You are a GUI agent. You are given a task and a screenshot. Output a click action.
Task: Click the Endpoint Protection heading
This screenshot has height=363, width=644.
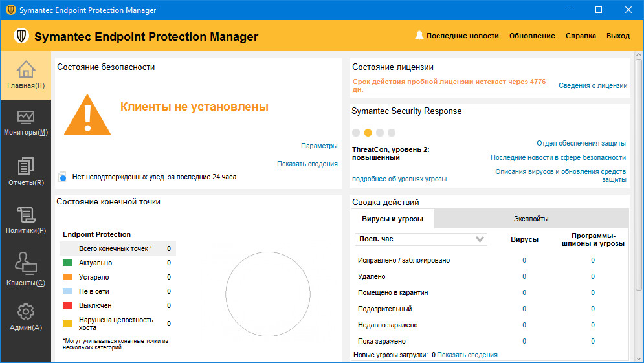coord(96,234)
